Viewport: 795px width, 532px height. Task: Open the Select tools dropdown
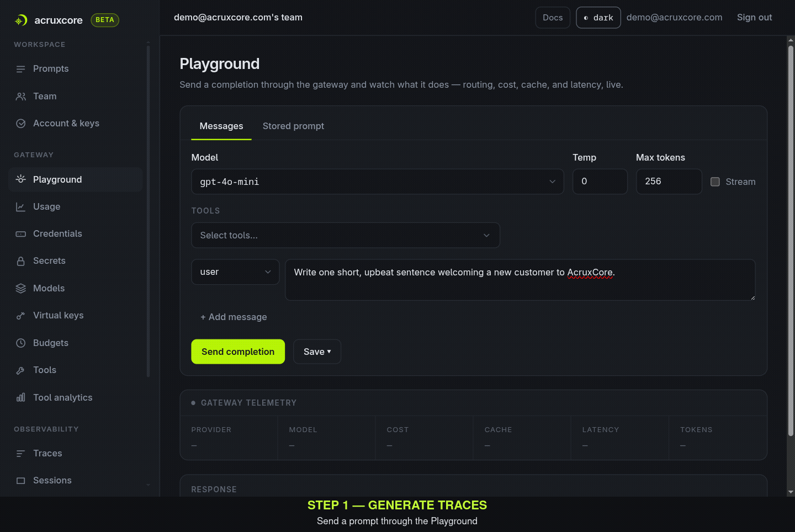[x=346, y=235]
